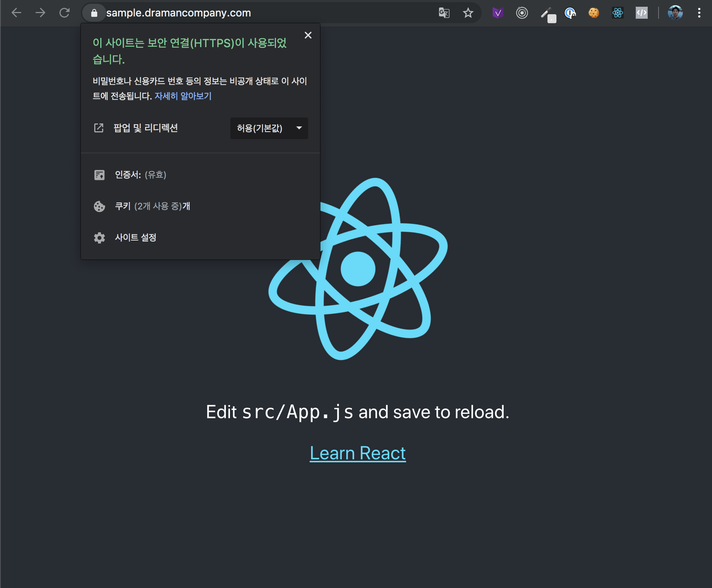The width and height of the screenshot is (712, 588).
Task: Click the address bar URL sample.dramancompany.com
Action: click(x=178, y=13)
